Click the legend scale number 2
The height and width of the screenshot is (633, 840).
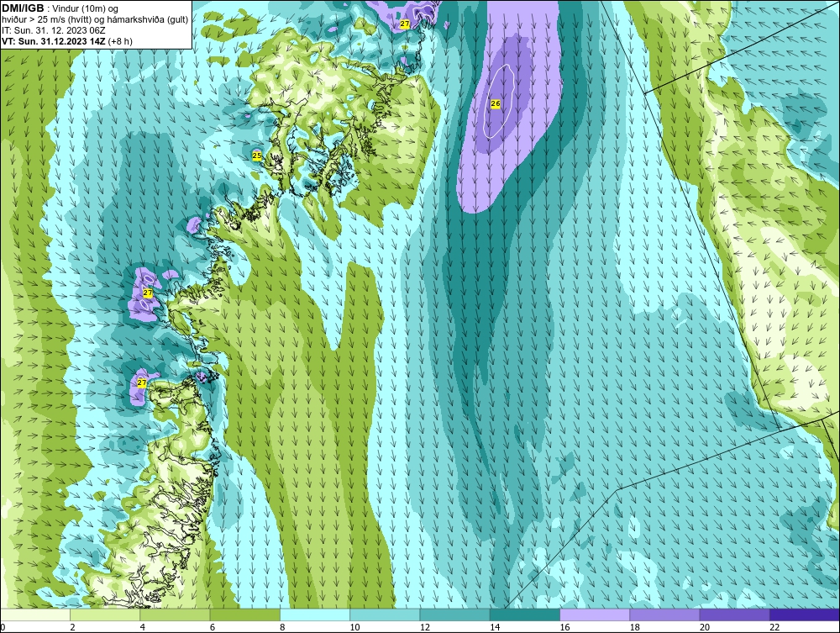pyautogui.click(x=72, y=628)
